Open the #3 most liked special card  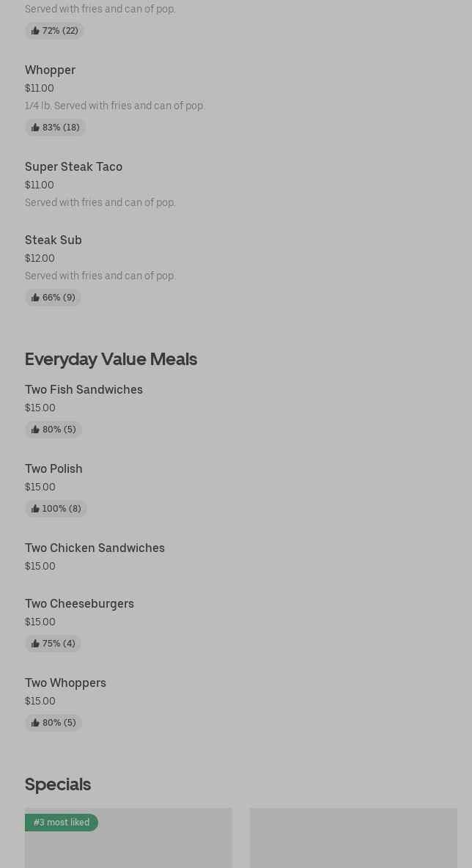click(128, 843)
